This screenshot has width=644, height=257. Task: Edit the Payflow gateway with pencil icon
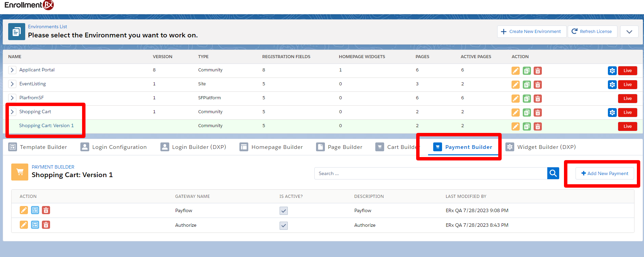click(24, 210)
